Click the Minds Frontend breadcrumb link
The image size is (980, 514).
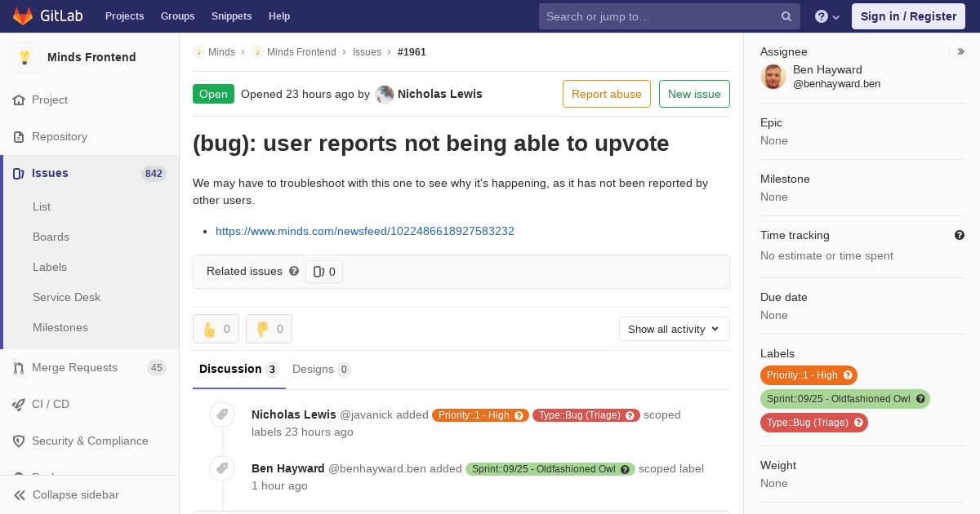tap(301, 52)
